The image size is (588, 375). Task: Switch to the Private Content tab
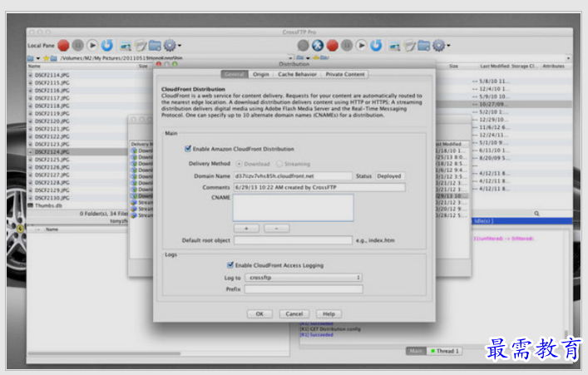pyautogui.click(x=345, y=74)
